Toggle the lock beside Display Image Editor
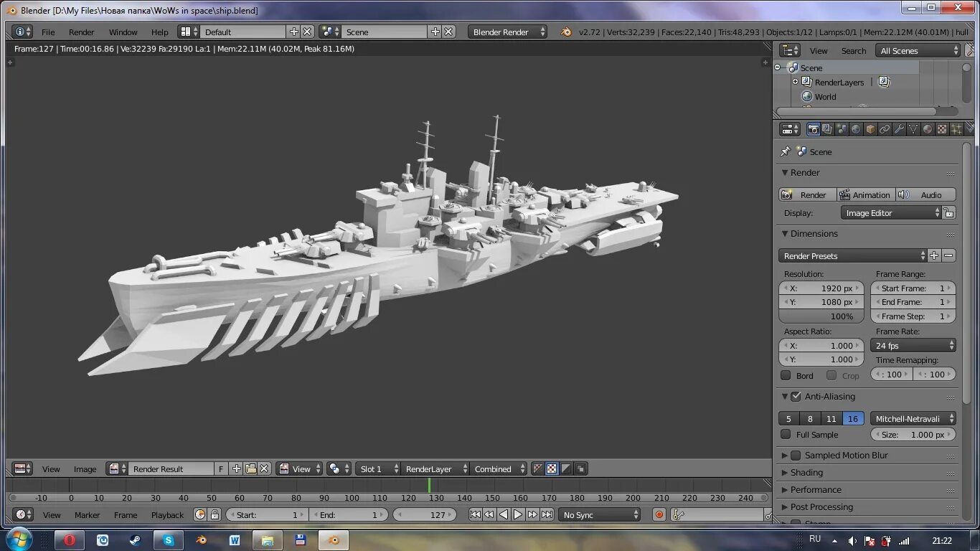Screen dimensions: 980x551 [949, 212]
